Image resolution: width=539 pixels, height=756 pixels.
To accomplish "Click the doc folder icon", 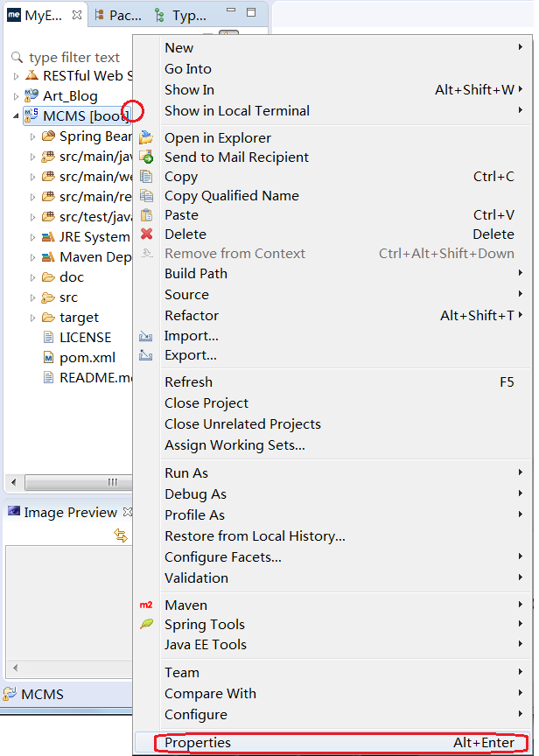I will click(48, 277).
